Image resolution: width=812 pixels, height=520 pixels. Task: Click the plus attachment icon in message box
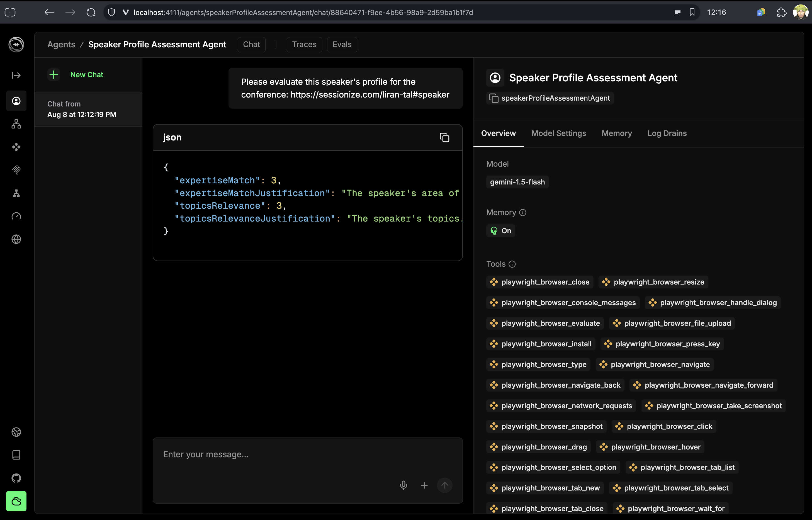[x=424, y=485]
